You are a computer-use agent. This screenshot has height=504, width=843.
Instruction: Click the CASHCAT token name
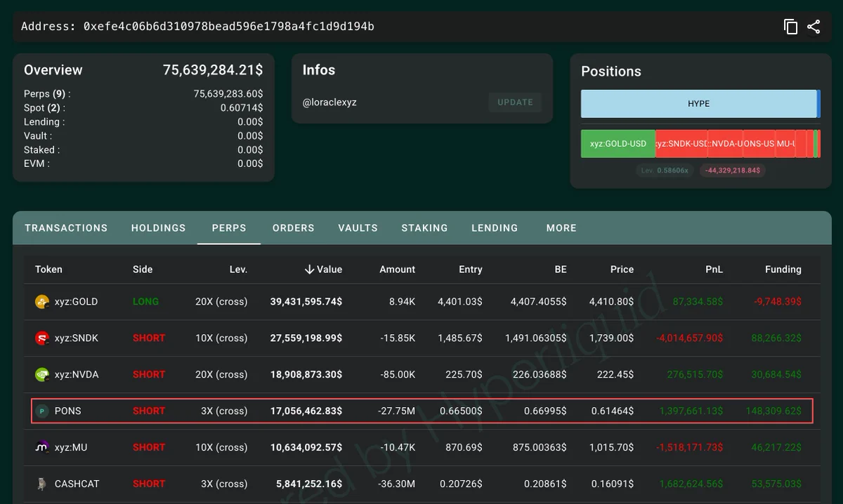pyautogui.click(x=77, y=484)
